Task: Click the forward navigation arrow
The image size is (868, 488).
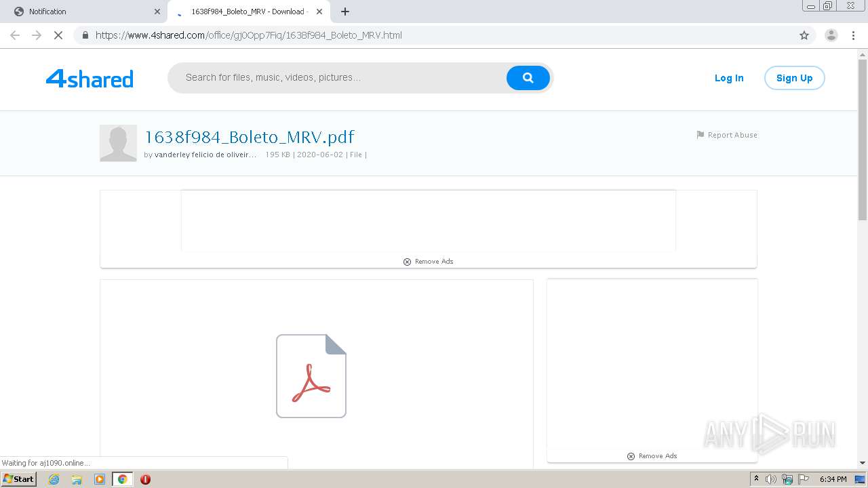Action: (37, 35)
